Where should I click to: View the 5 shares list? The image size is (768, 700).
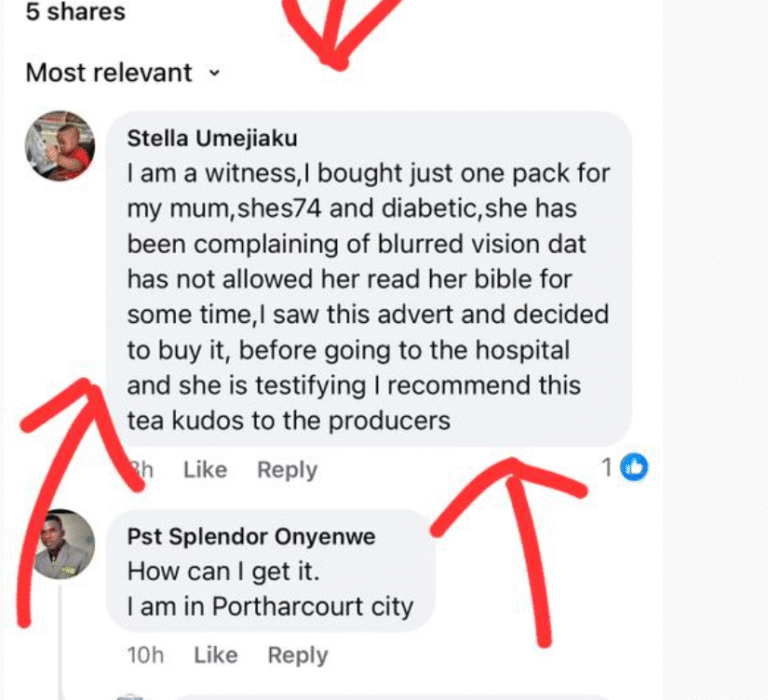76,13
